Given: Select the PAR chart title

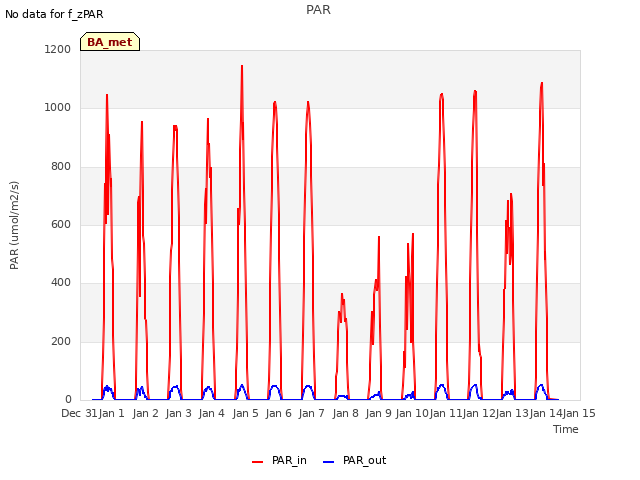Looking at the screenshot, I should click(x=318, y=10).
